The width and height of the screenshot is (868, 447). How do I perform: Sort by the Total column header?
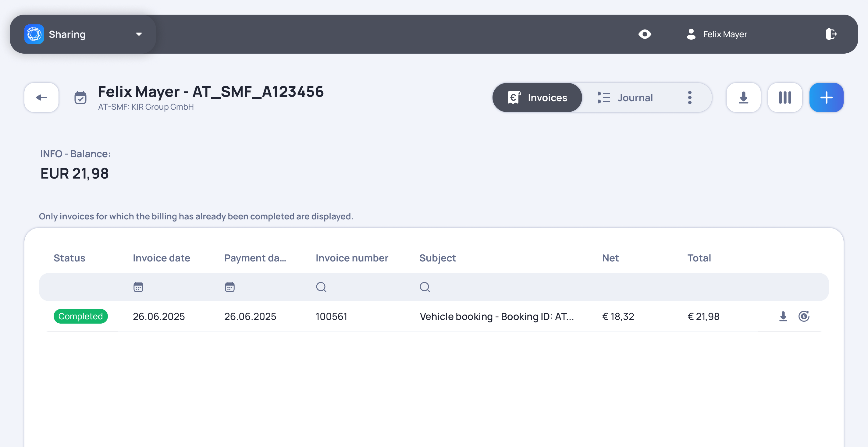699,258
